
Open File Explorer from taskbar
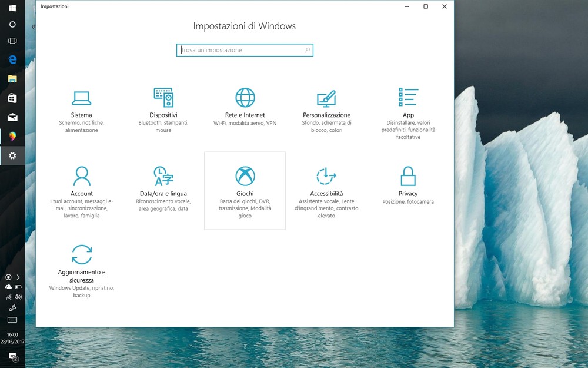(12, 78)
